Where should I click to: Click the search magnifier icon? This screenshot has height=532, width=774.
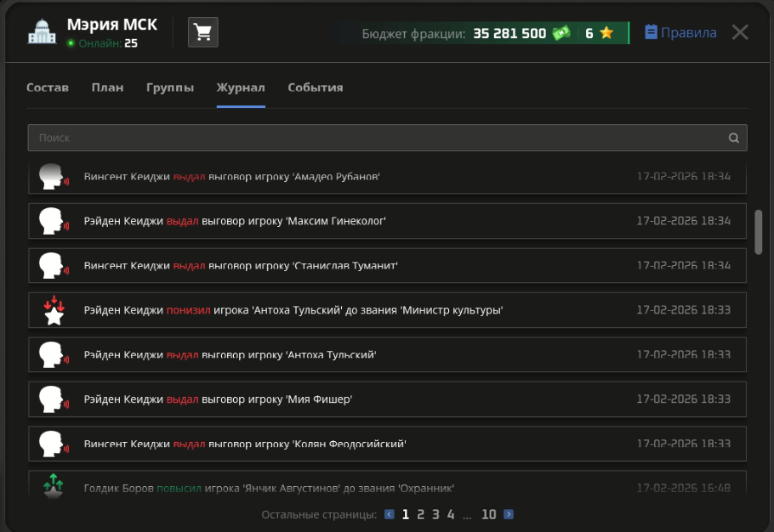(733, 138)
